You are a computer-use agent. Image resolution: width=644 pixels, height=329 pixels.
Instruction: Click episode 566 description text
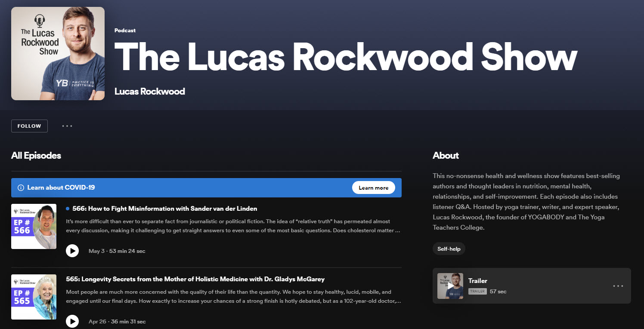click(x=234, y=226)
